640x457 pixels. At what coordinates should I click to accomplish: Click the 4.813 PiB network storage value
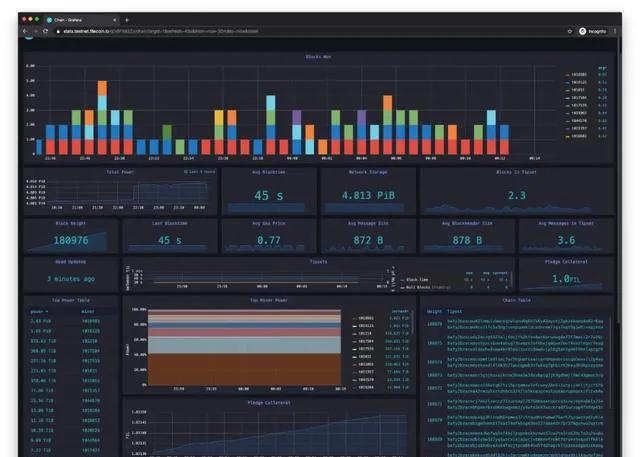click(368, 195)
